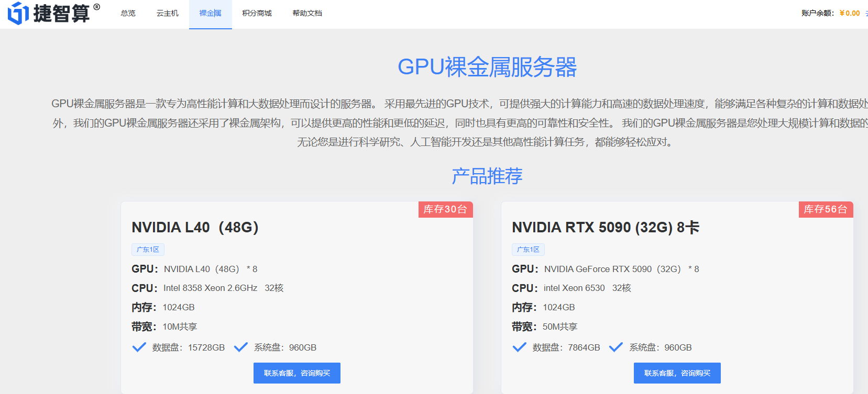Click 广东1区 tag on RTX 5090 card
Image resolution: width=868 pixels, height=394 pixels.
point(528,250)
